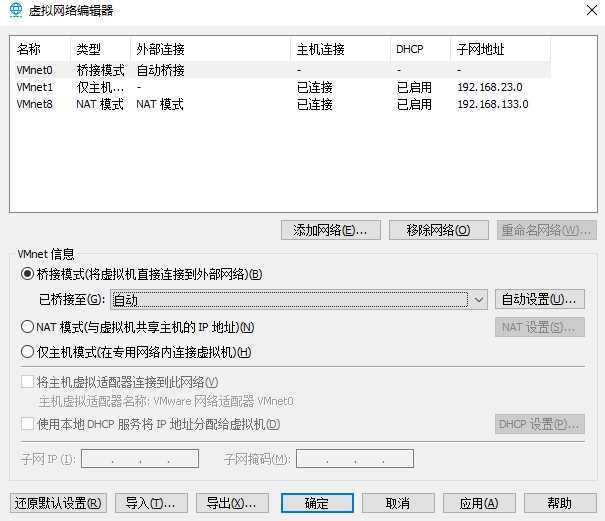Select the 桥接模式 radio button
The width and height of the screenshot is (605, 521).
[x=27, y=274]
